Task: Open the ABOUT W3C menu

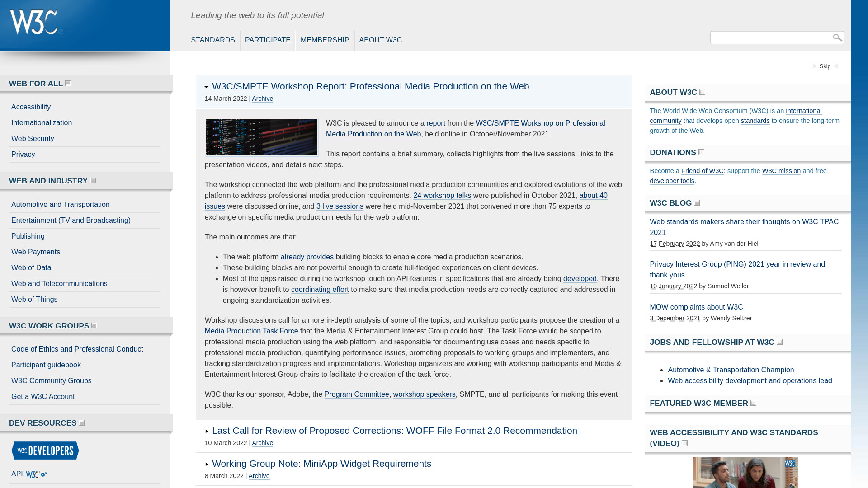Action: coord(380,40)
